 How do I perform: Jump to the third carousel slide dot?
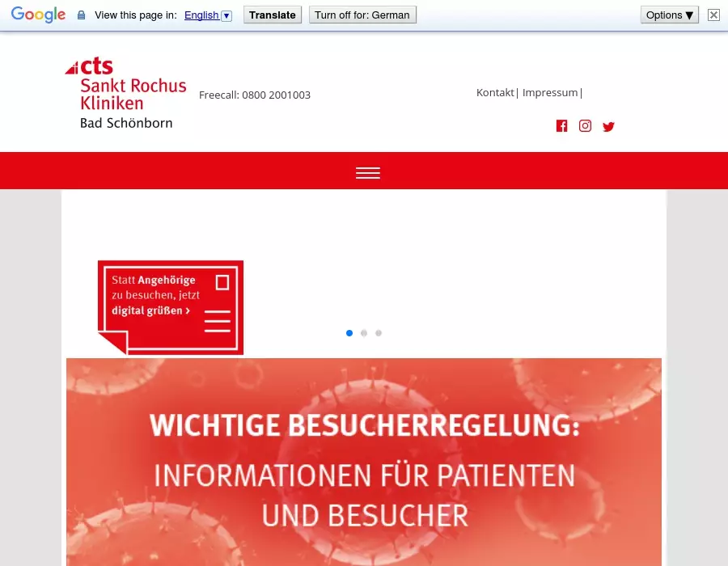point(379,333)
